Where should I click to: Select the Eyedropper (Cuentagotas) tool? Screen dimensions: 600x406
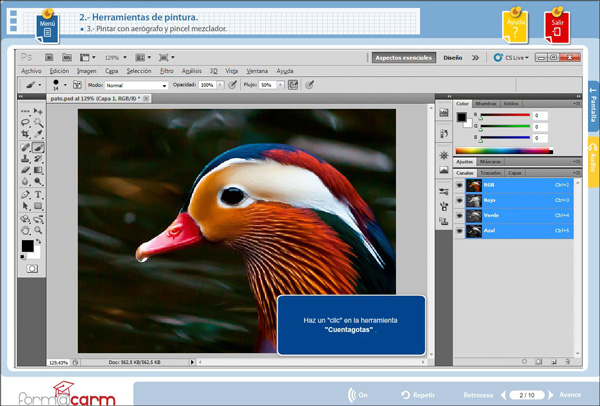[x=39, y=134]
